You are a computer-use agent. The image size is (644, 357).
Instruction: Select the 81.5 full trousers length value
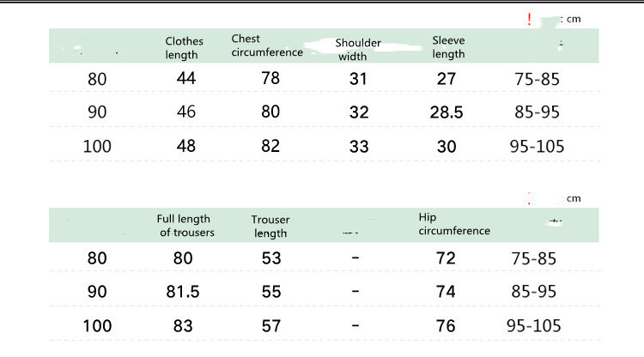(x=182, y=292)
